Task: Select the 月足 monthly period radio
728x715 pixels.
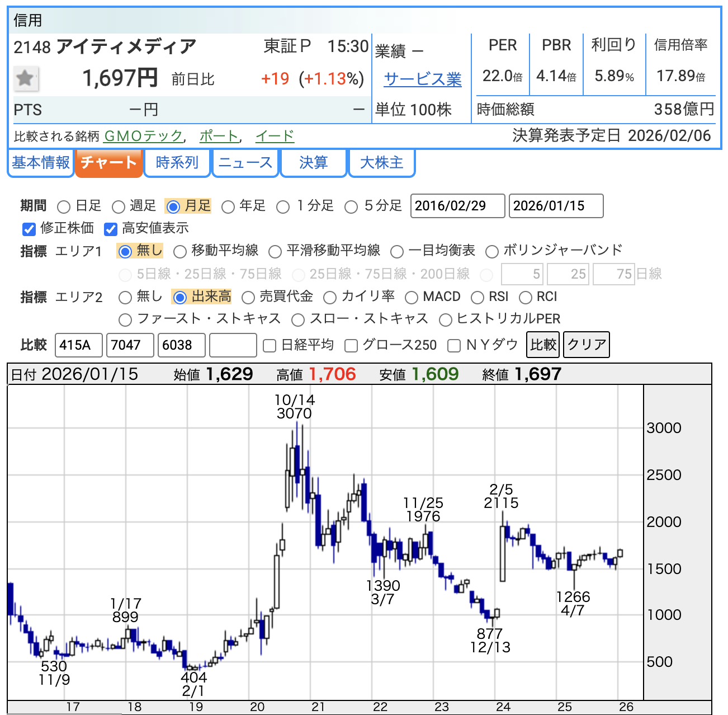Action: [173, 207]
